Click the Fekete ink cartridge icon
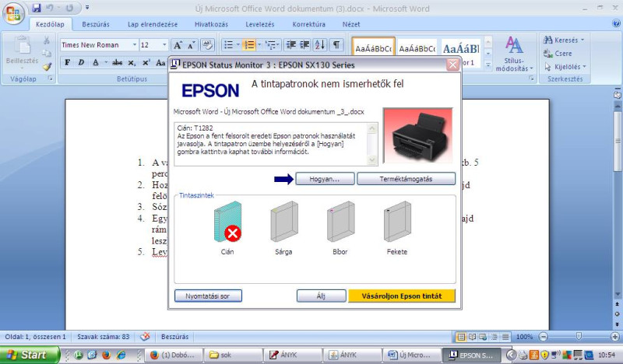This screenshot has height=364, width=623. tap(397, 222)
